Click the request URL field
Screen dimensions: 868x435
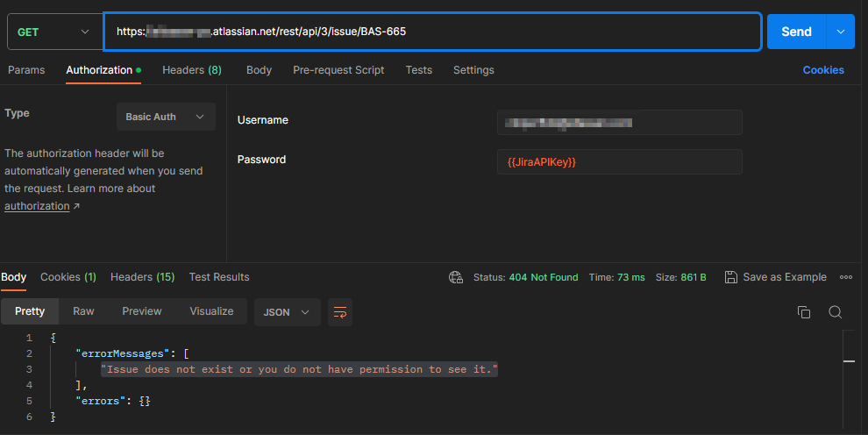[432, 32]
